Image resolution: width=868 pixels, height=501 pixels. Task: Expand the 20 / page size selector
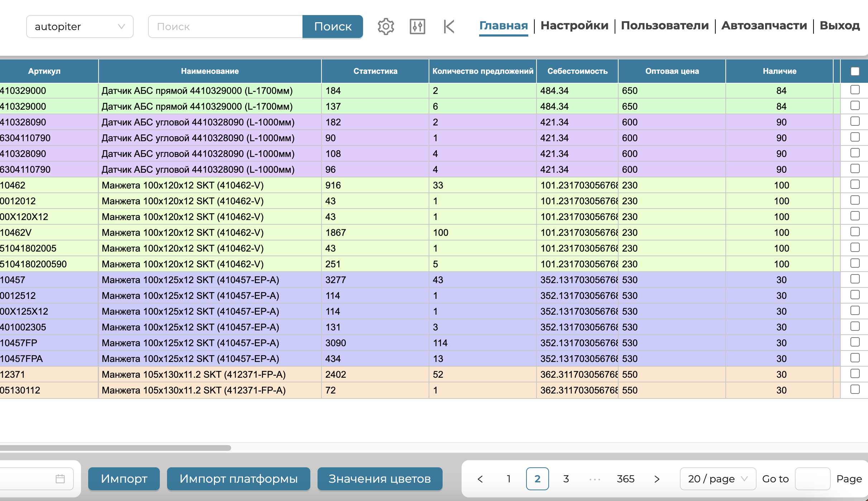click(x=717, y=479)
